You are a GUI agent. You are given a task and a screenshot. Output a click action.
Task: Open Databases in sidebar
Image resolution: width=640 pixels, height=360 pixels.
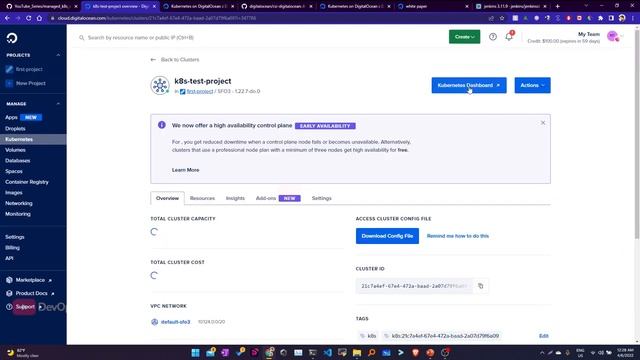coord(18,160)
